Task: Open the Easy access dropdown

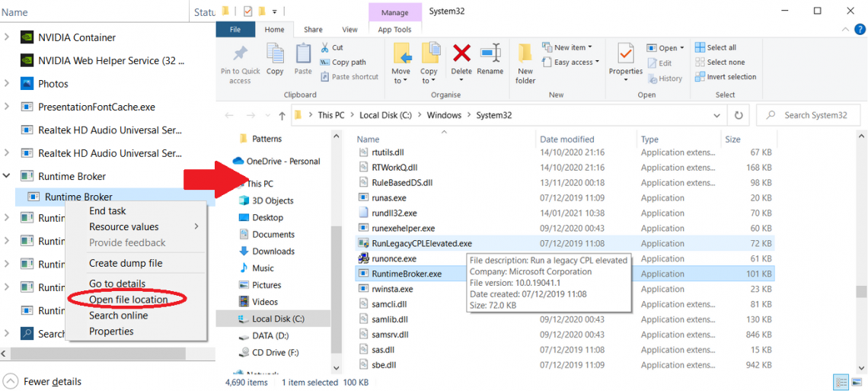Action: 576,62
